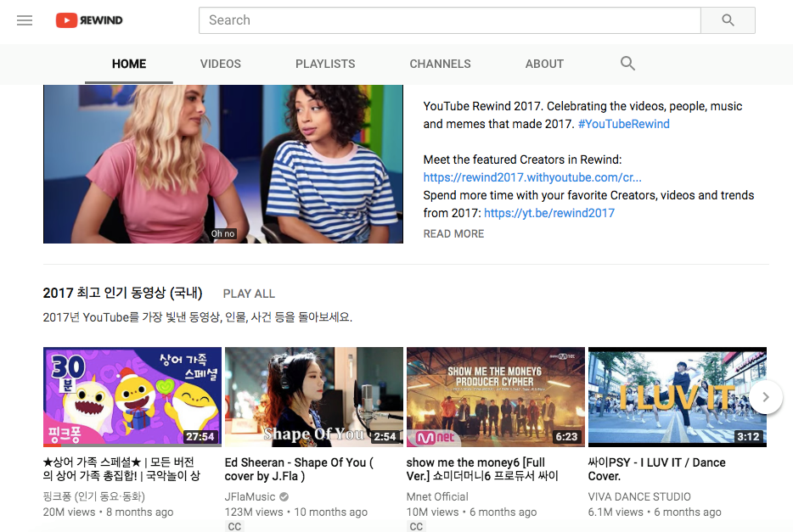Focus the Search input field
This screenshot has width=793, height=532.
tap(450, 20)
